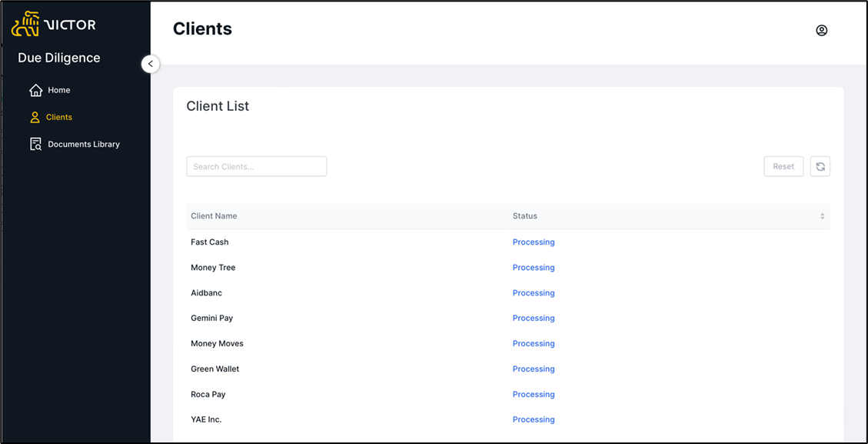Open Aidbanc Processing status link

(533, 293)
